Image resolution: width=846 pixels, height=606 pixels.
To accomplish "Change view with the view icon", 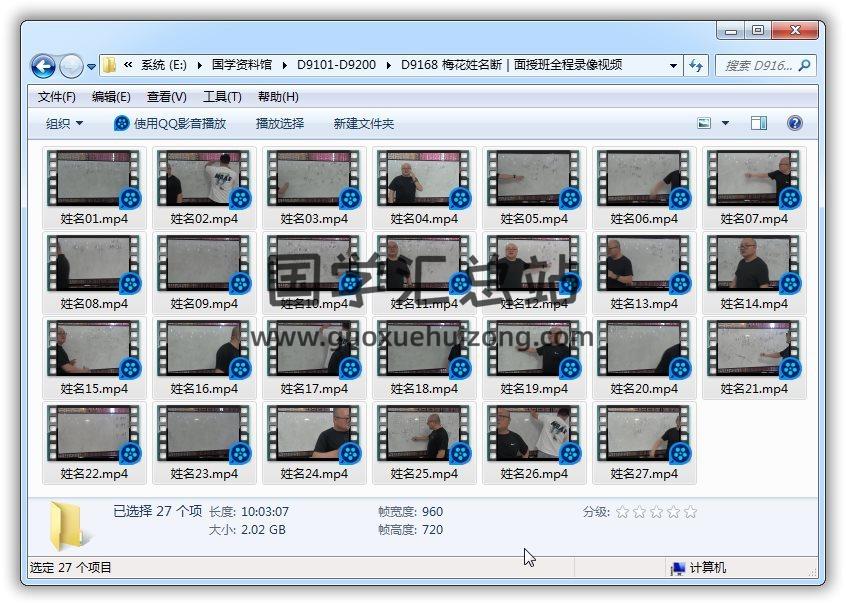I will click(704, 123).
